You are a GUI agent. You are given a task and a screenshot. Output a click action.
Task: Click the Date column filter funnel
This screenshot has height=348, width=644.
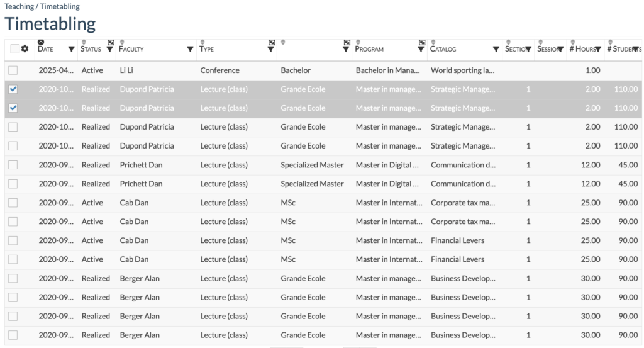(x=71, y=49)
